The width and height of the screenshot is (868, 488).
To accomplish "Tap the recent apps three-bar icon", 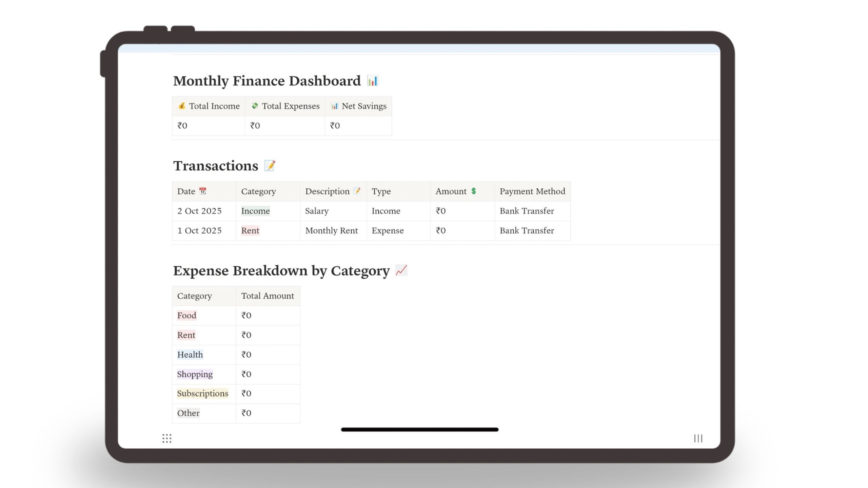I will tap(698, 438).
